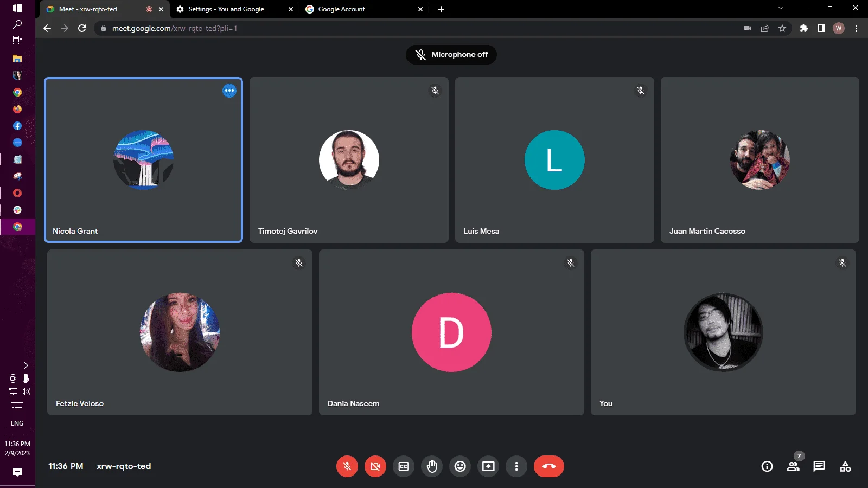
Task: Raise your hand in the meeting
Action: coord(432,466)
